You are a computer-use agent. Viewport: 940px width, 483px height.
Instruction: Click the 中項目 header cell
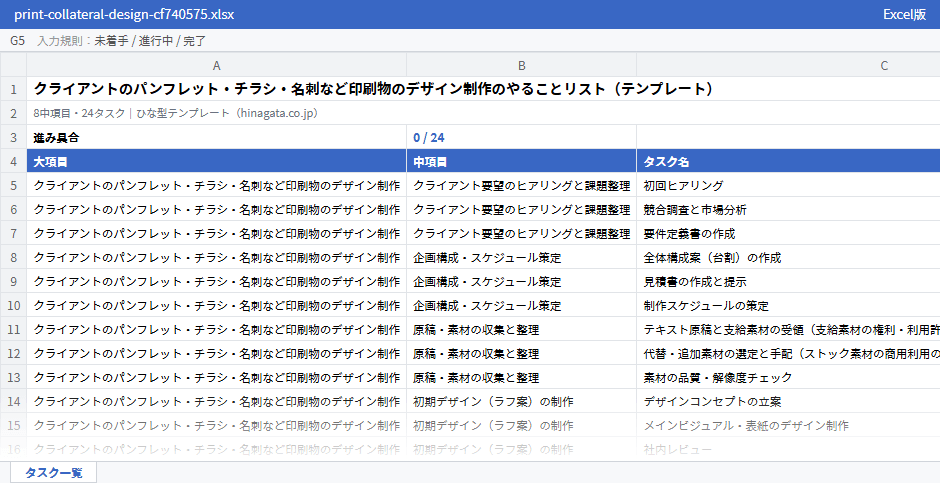pos(522,161)
